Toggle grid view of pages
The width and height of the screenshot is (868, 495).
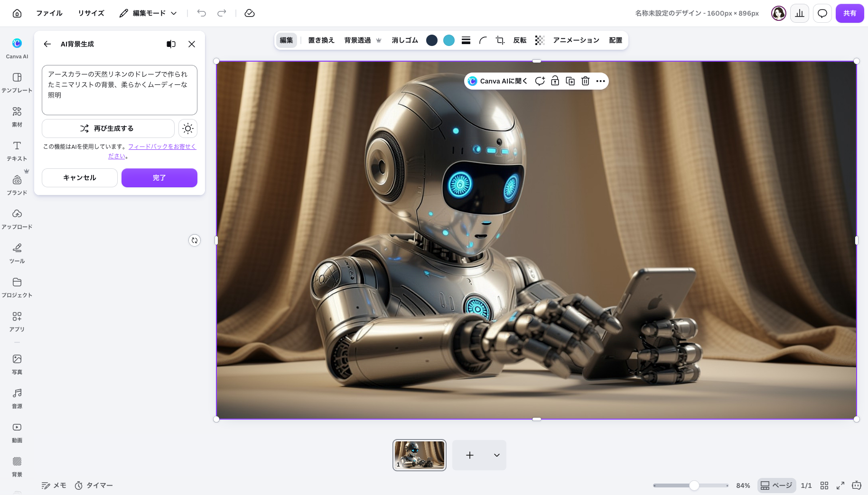[824, 486]
